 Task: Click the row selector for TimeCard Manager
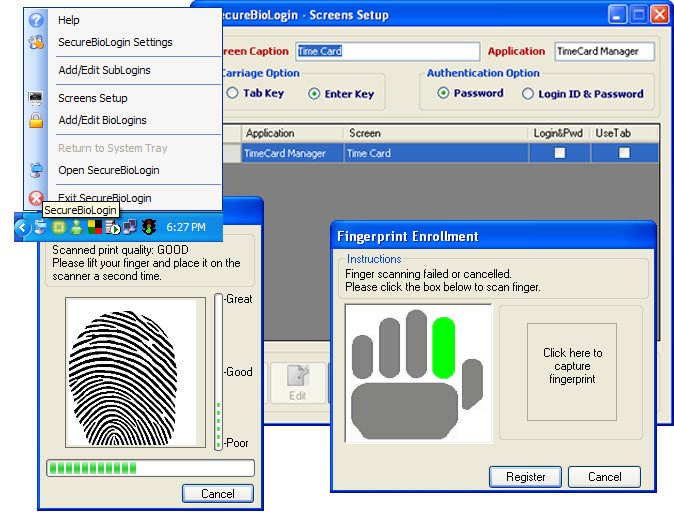click(232, 153)
